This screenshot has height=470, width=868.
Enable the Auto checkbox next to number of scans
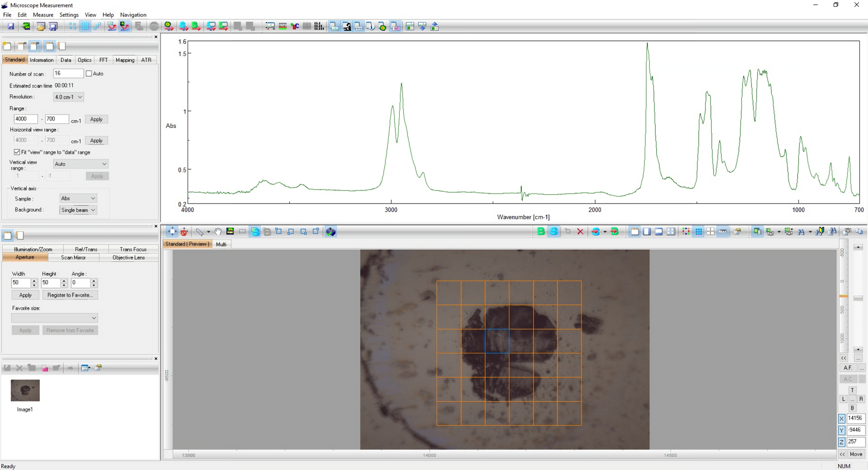pos(90,73)
